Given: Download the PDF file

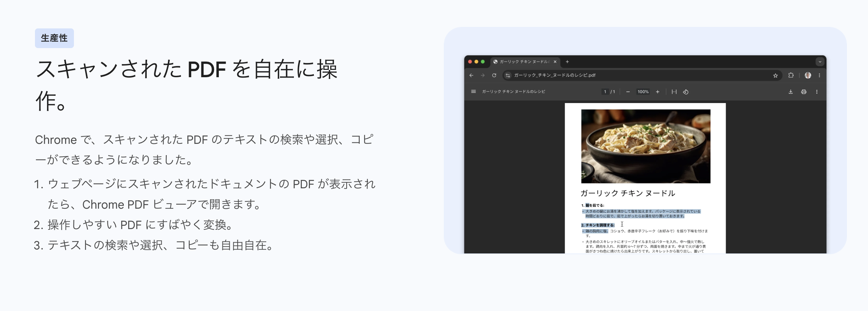Looking at the screenshot, I should [x=790, y=92].
